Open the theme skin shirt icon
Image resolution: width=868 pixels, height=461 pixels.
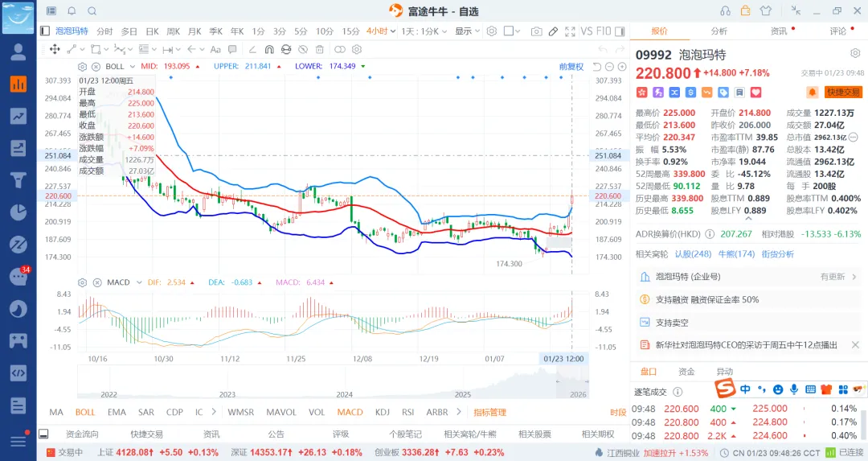point(765,10)
